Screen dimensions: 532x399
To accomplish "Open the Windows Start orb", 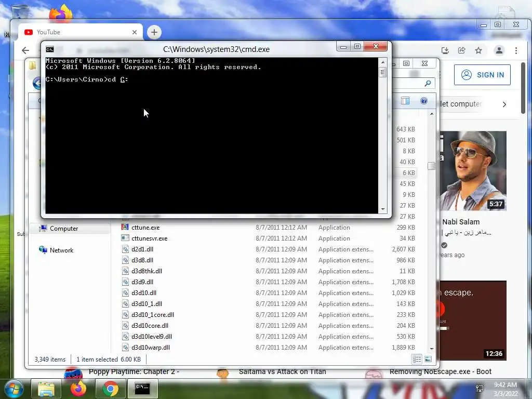I will pyautogui.click(x=14, y=388).
